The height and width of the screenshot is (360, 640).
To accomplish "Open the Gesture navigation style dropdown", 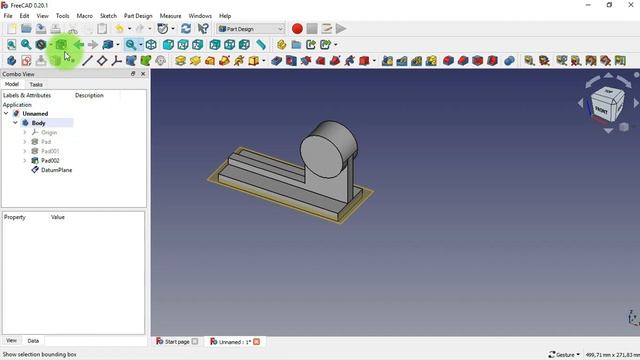I will pyautogui.click(x=565, y=354).
